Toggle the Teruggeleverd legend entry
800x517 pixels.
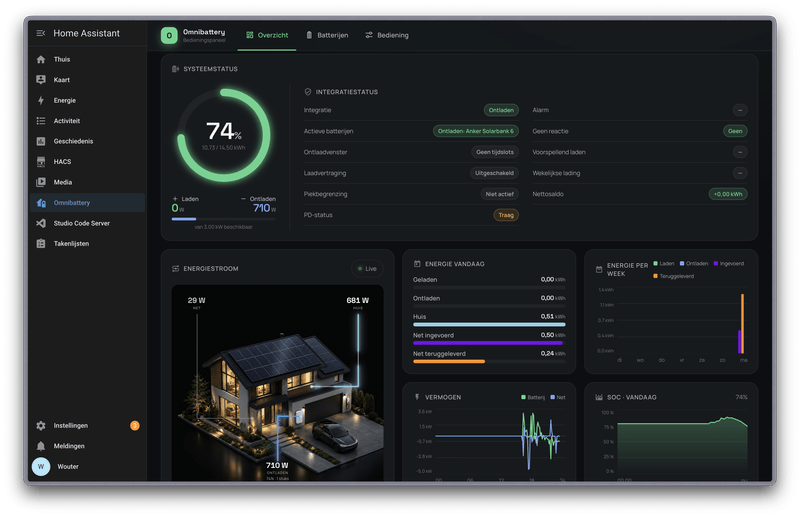673,276
